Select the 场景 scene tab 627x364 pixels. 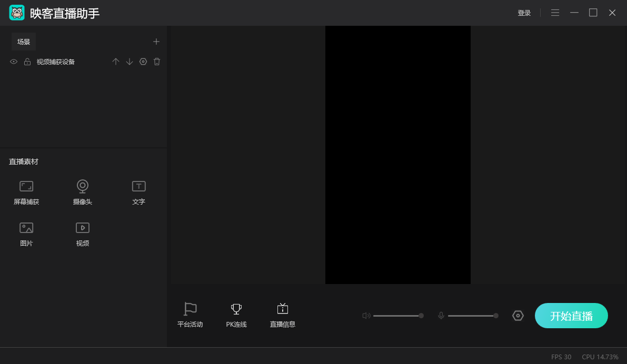24,42
